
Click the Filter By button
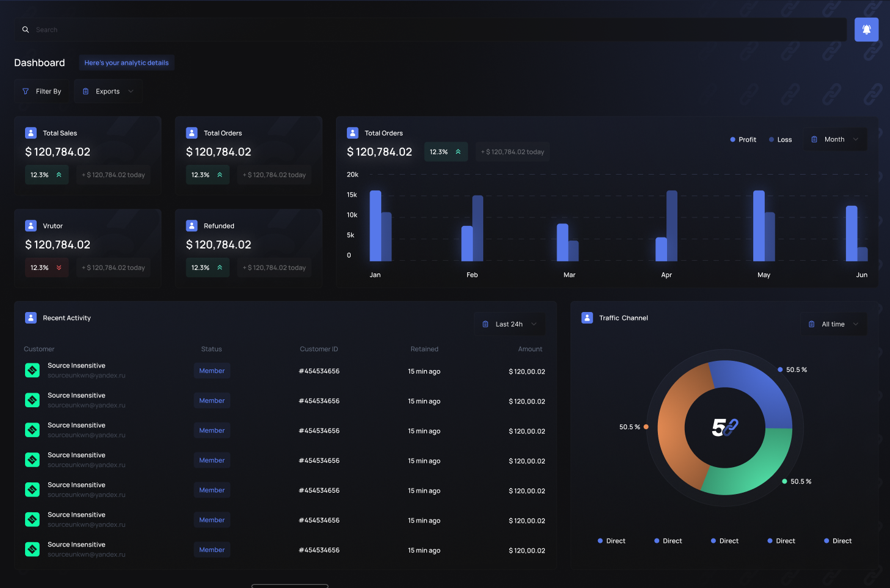[42, 91]
